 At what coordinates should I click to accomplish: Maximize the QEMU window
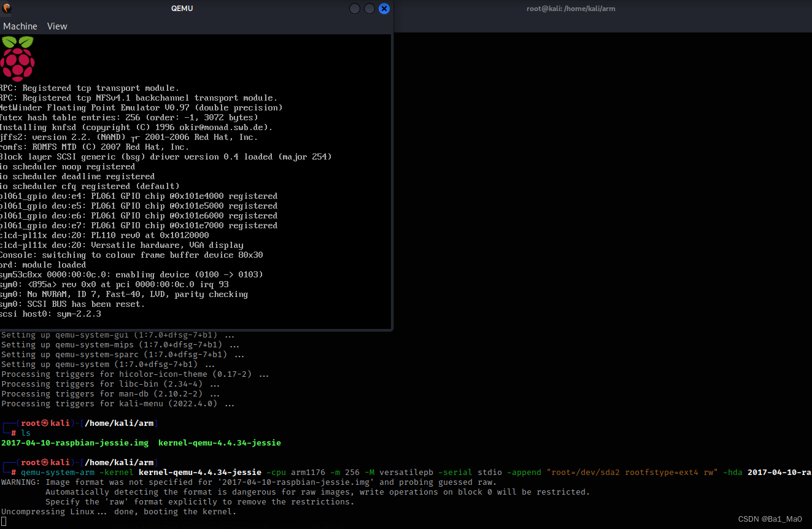coord(369,9)
